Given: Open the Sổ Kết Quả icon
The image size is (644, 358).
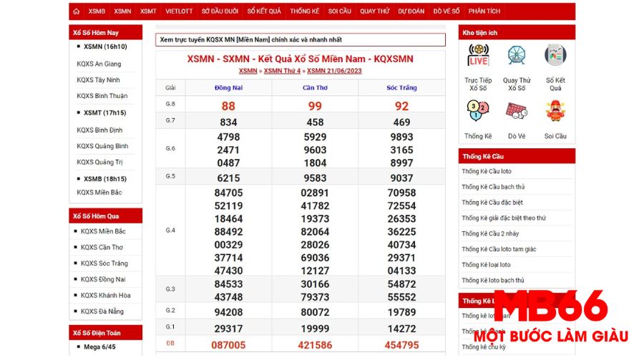Looking at the screenshot, I should click(555, 56).
